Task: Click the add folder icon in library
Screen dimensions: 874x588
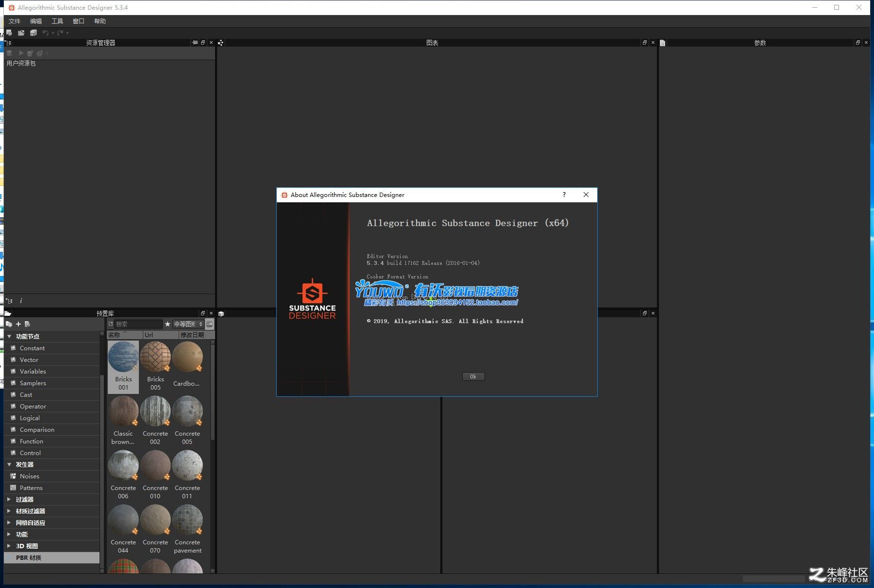Action: click(x=9, y=324)
